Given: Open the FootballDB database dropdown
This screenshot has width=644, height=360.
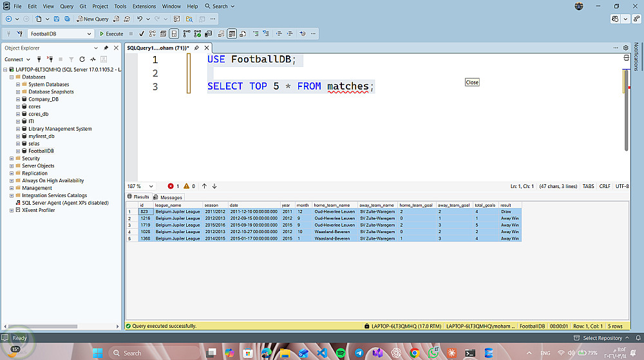Looking at the screenshot, I should (89, 33).
